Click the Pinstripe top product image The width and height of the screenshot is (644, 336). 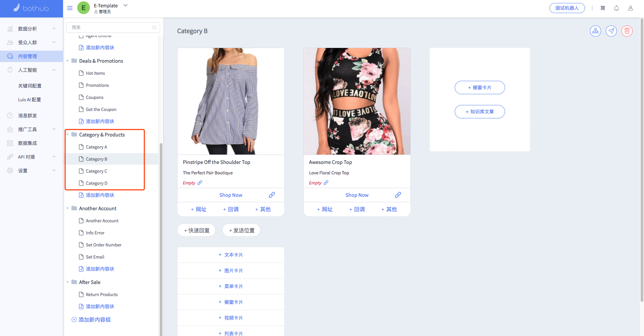point(231,101)
